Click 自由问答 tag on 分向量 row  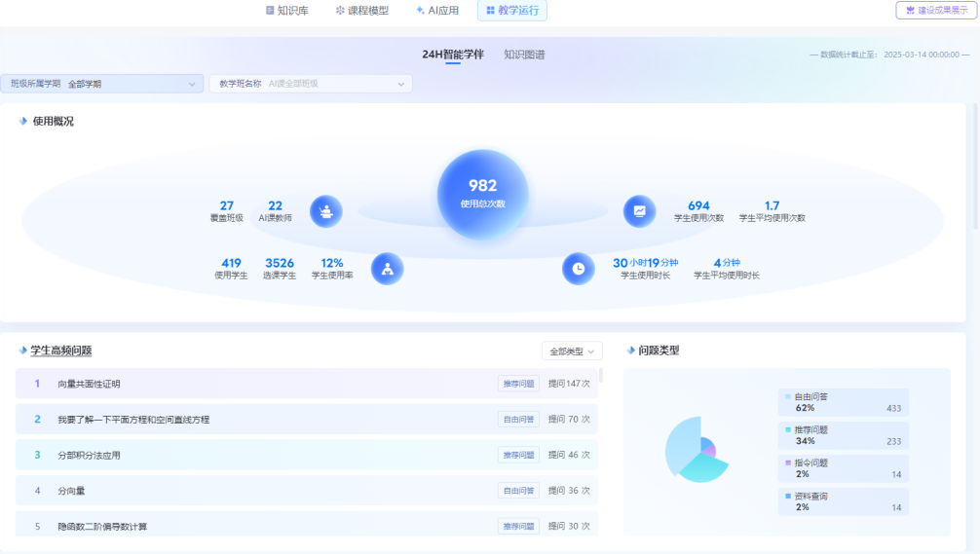[519, 491]
